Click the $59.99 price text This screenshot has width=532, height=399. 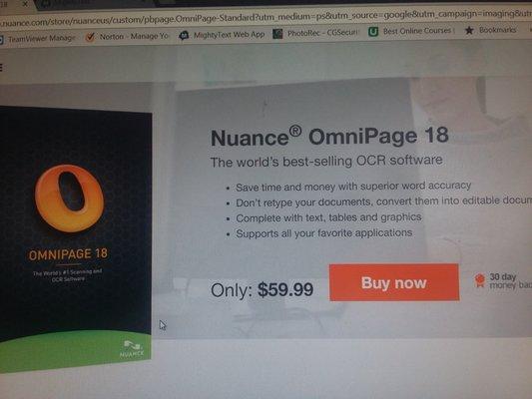click(x=285, y=289)
